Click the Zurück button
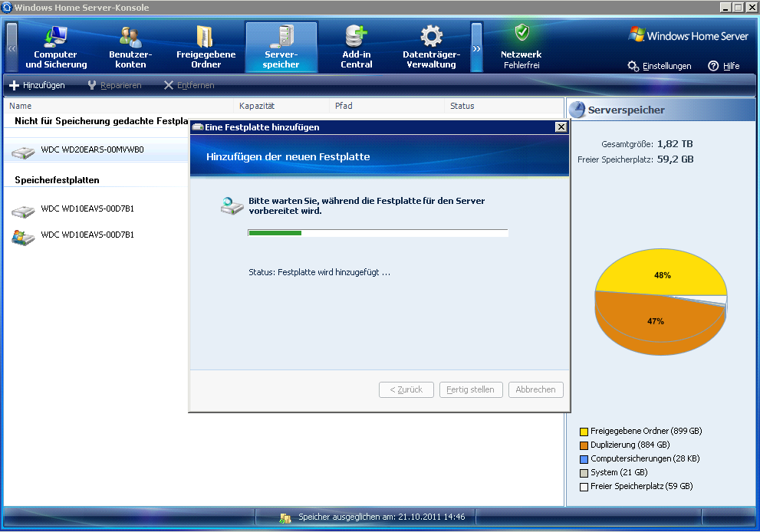Viewport: 760px width, 532px height. [x=406, y=389]
